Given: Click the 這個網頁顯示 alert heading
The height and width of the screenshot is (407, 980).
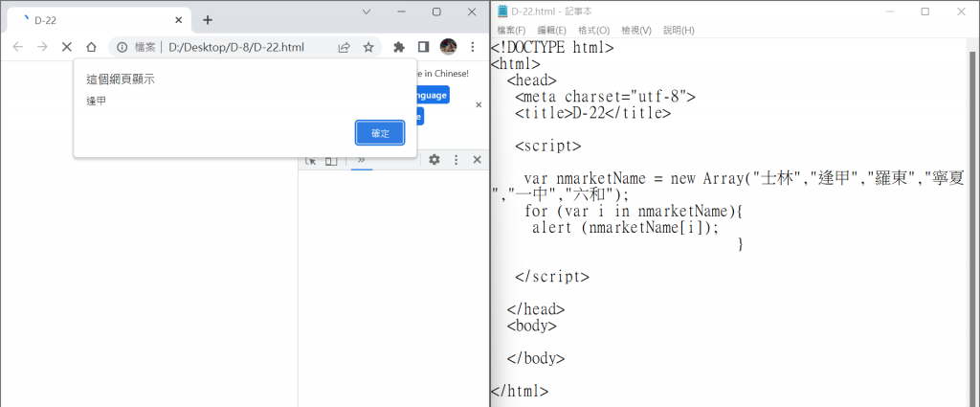Looking at the screenshot, I should pyautogui.click(x=121, y=79).
